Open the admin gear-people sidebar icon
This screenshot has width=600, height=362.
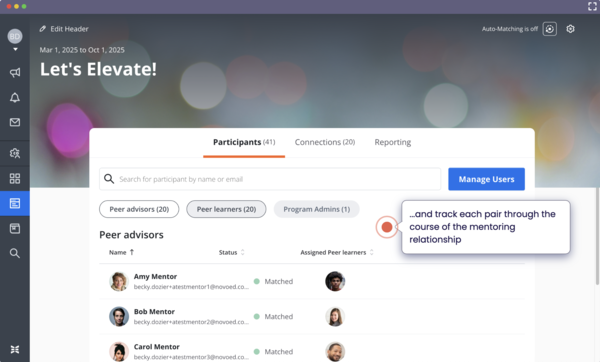point(15,153)
